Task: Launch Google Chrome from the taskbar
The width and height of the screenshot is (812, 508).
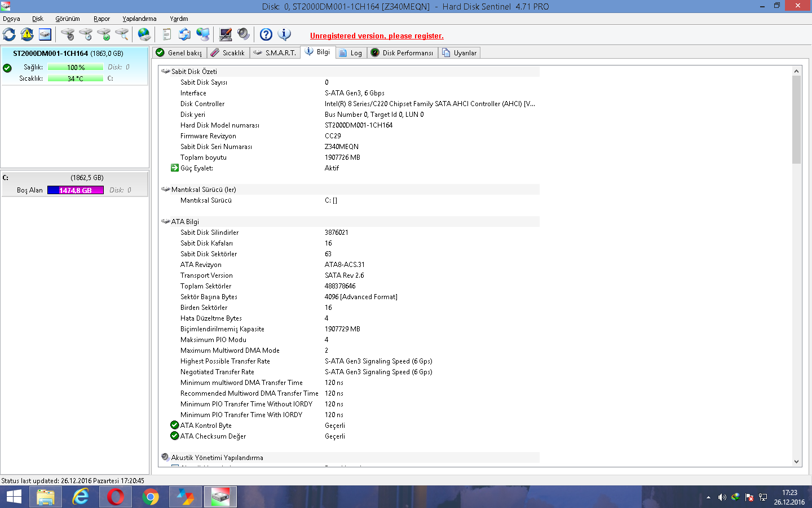Action: [151, 497]
